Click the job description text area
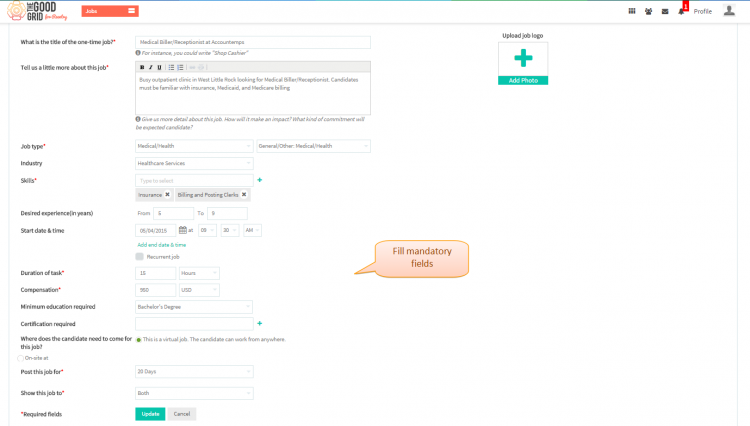 pos(253,93)
